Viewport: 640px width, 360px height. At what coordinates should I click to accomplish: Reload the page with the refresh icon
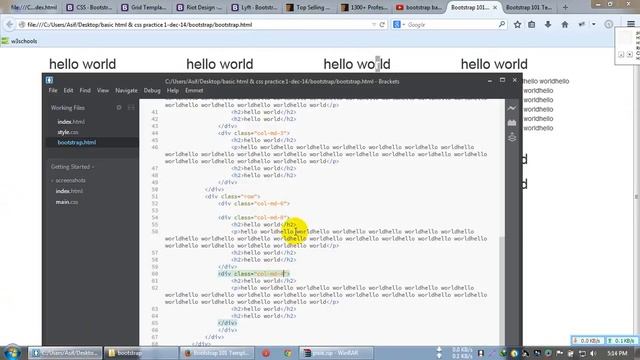tap(382, 24)
